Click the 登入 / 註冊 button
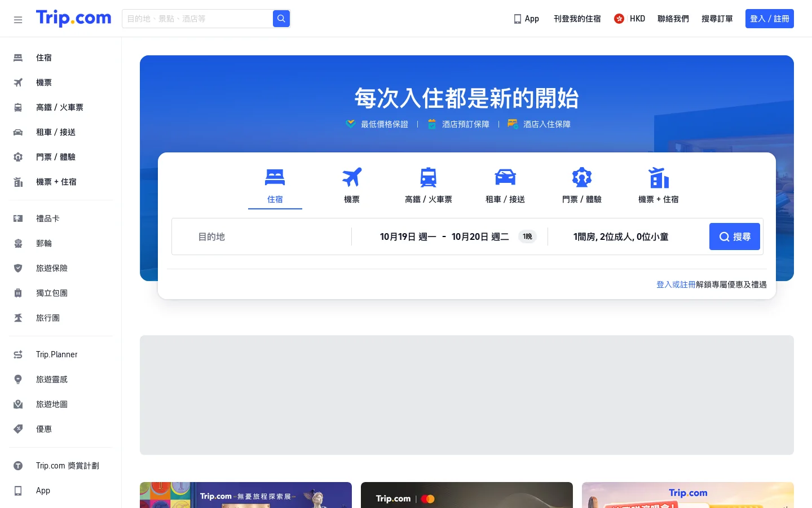The height and width of the screenshot is (508, 812). tap(770, 19)
